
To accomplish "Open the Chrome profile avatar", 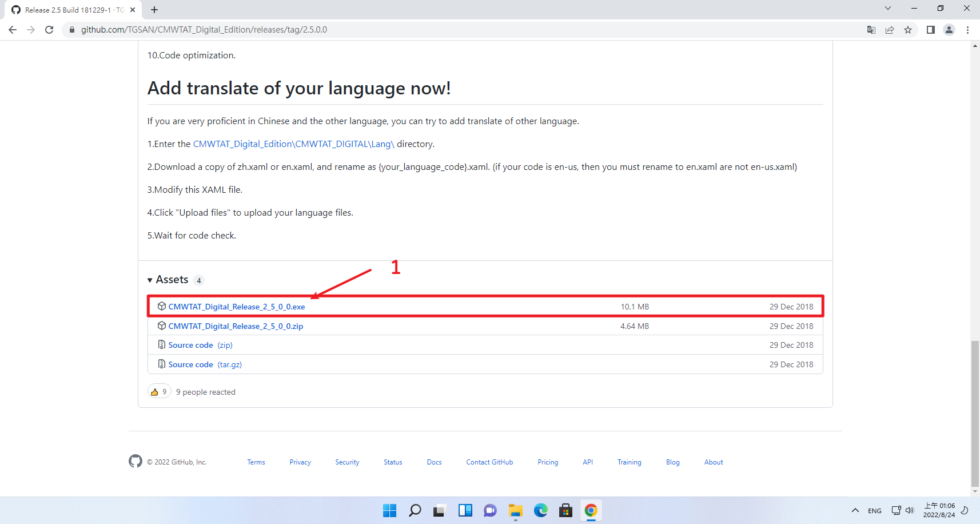I will click(949, 30).
